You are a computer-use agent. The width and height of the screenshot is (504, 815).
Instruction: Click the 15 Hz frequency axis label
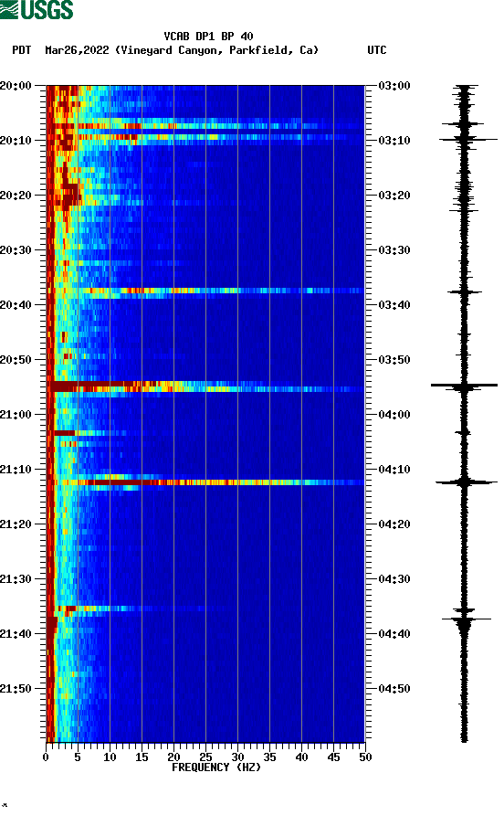click(142, 757)
